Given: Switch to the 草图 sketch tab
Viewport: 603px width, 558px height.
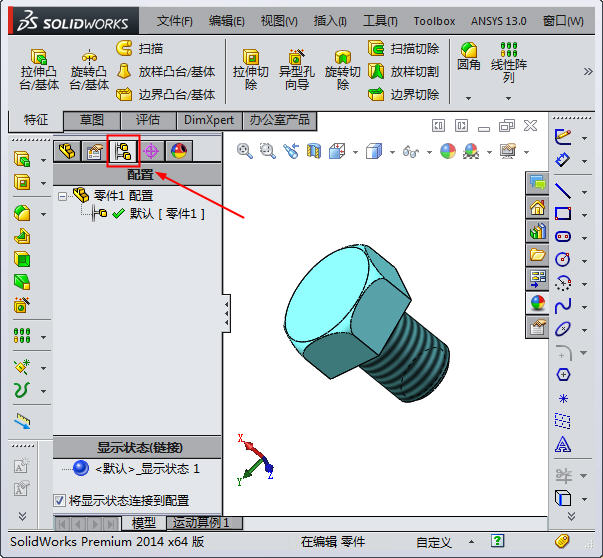Looking at the screenshot, I should (92, 120).
